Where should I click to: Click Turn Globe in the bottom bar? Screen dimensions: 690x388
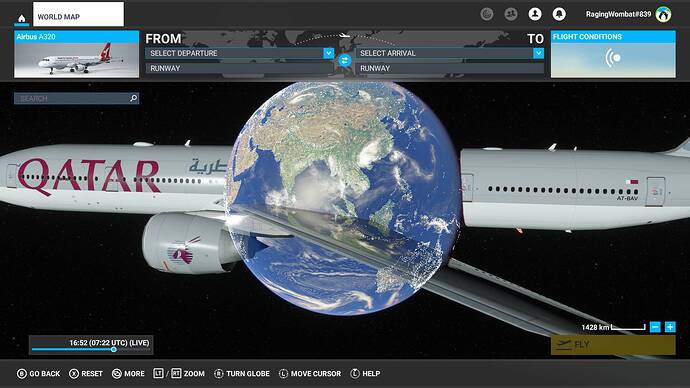pos(242,373)
